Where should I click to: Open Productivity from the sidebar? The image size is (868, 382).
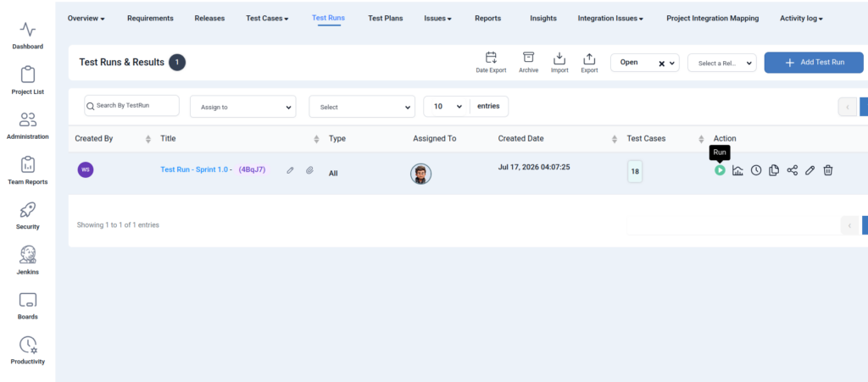[x=28, y=351]
